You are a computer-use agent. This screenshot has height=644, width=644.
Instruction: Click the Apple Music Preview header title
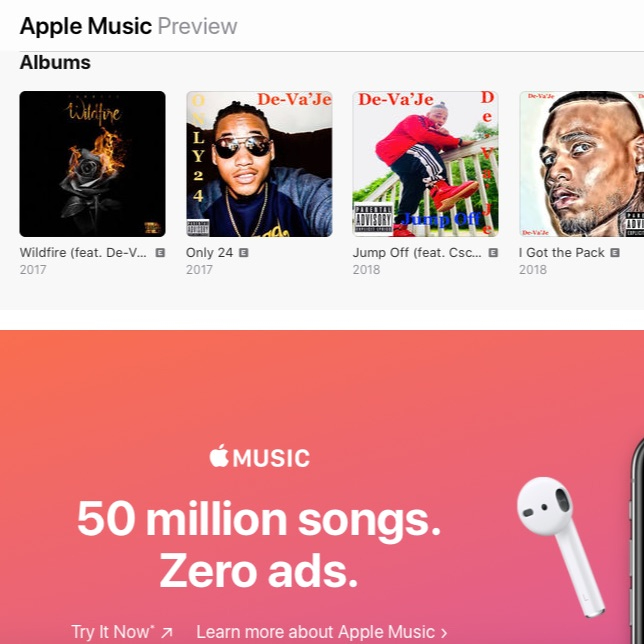click(128, 26)
